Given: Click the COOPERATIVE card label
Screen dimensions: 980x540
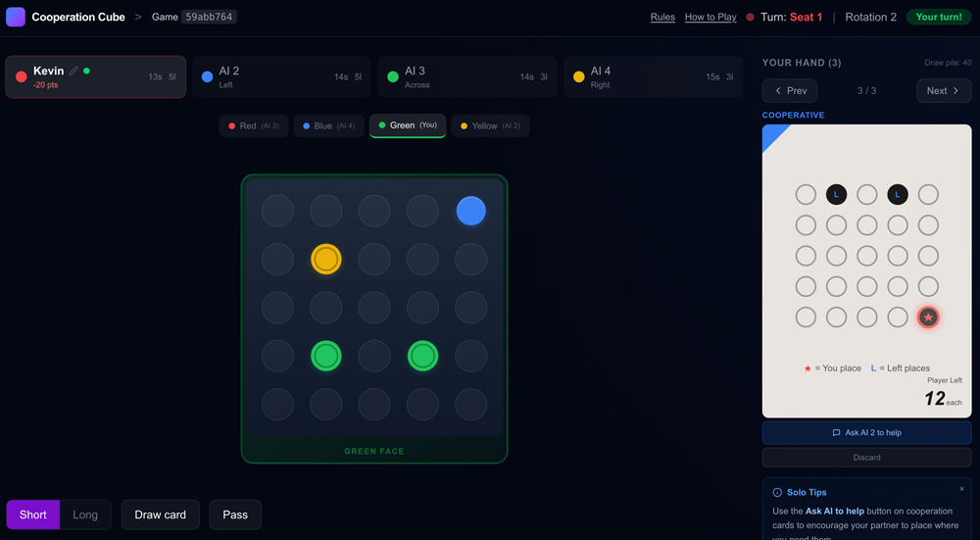Looking at the screenshot, I should (x=793, y=115).
